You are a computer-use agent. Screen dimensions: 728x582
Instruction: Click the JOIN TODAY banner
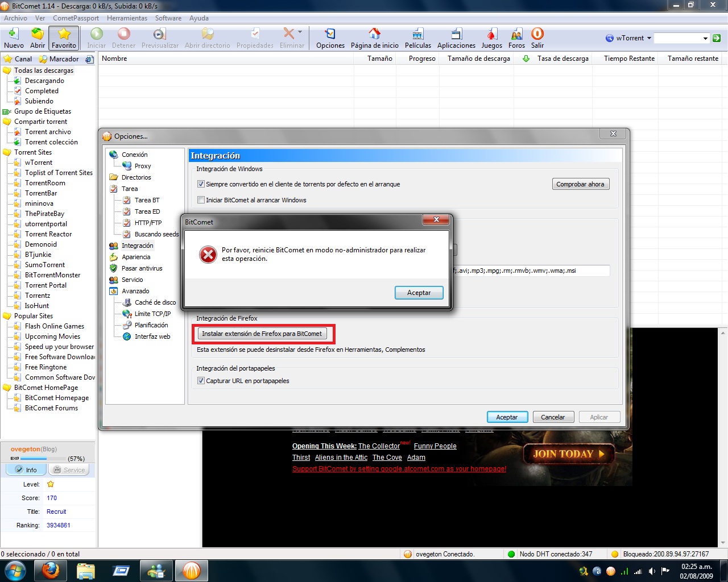click(568, 454)
